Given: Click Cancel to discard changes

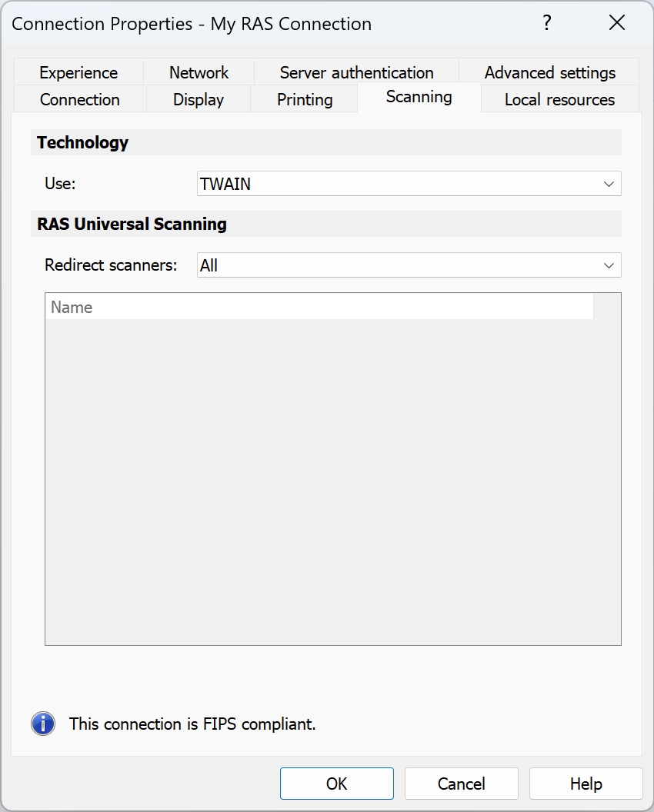Looking at the screenshot, I should [461, 784].
